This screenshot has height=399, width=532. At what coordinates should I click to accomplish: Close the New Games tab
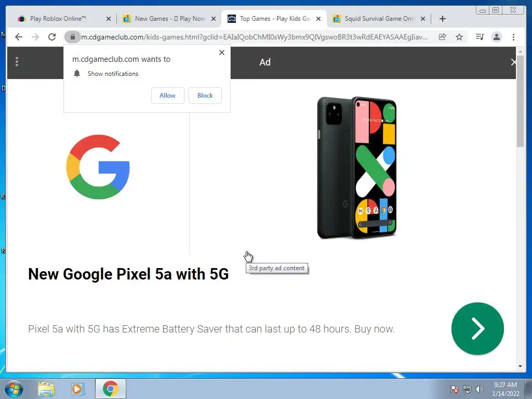pos(214,19)
